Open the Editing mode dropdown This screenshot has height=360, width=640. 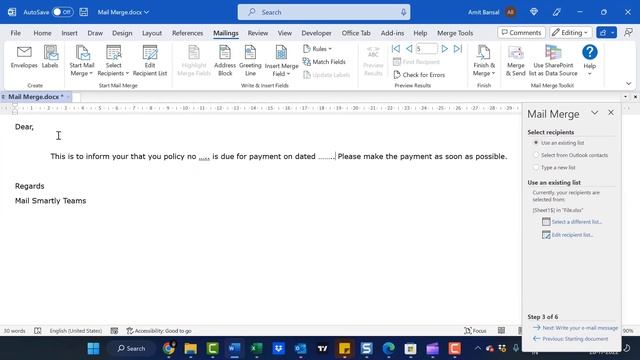(x=570, y=33)
